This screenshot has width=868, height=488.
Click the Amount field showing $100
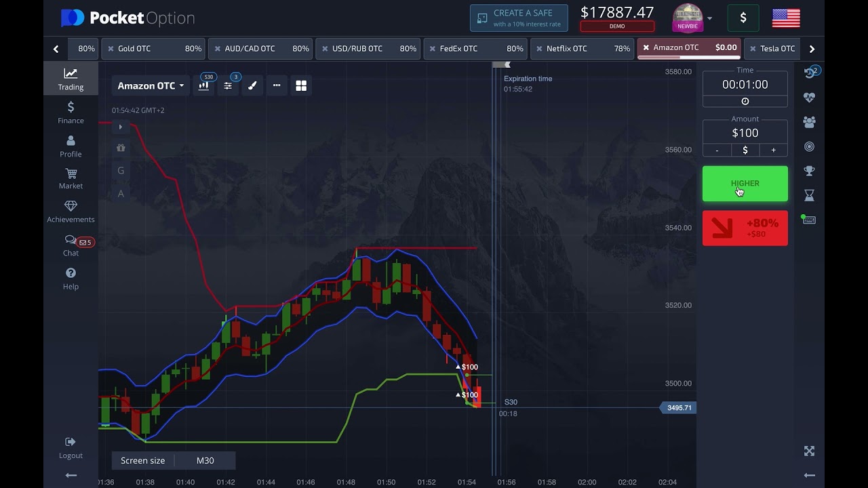coord(745,133)
